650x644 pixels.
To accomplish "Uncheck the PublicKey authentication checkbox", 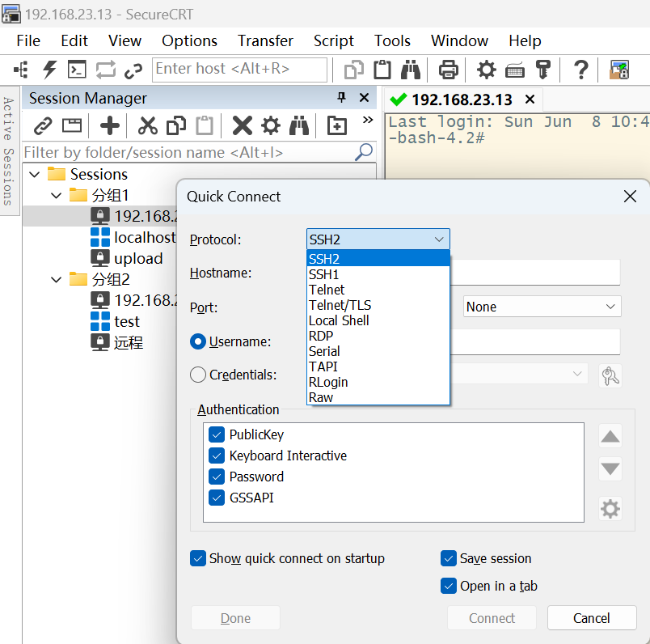I will click(x=217, y=434).
